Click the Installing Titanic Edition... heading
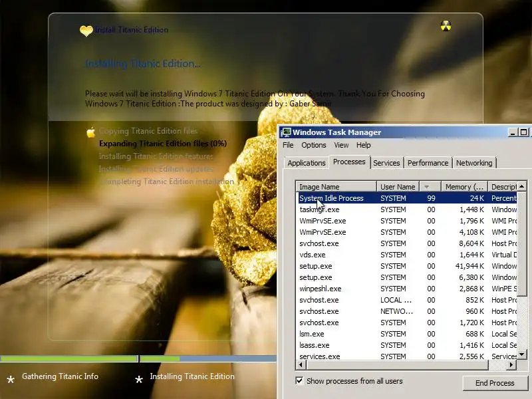 tap(143, 64)
